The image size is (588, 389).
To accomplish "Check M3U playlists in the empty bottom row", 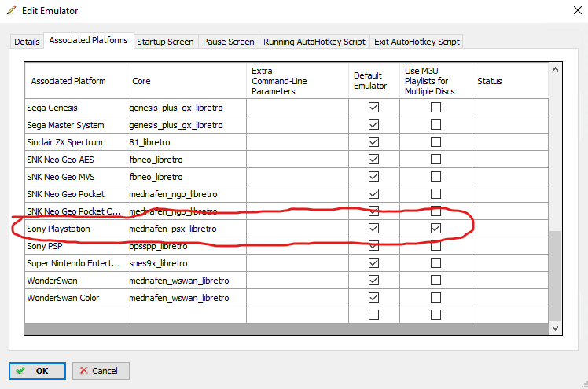I will point(435,315).
